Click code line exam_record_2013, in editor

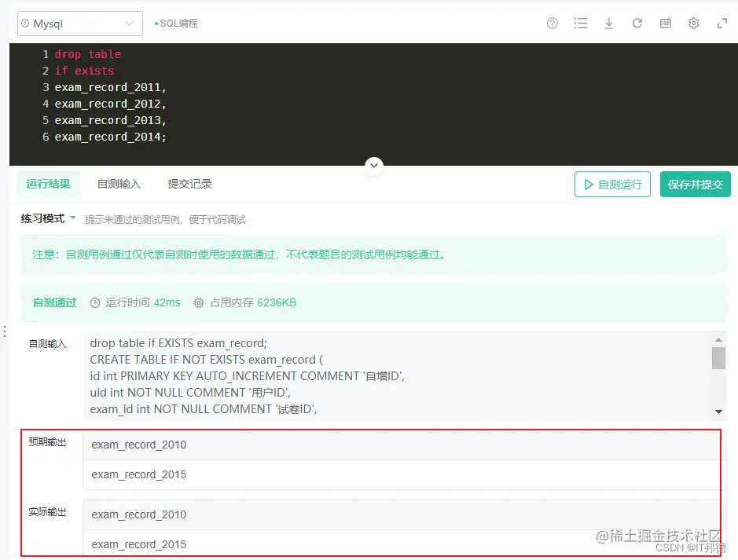pyautogui.click(x=111, y=120)
